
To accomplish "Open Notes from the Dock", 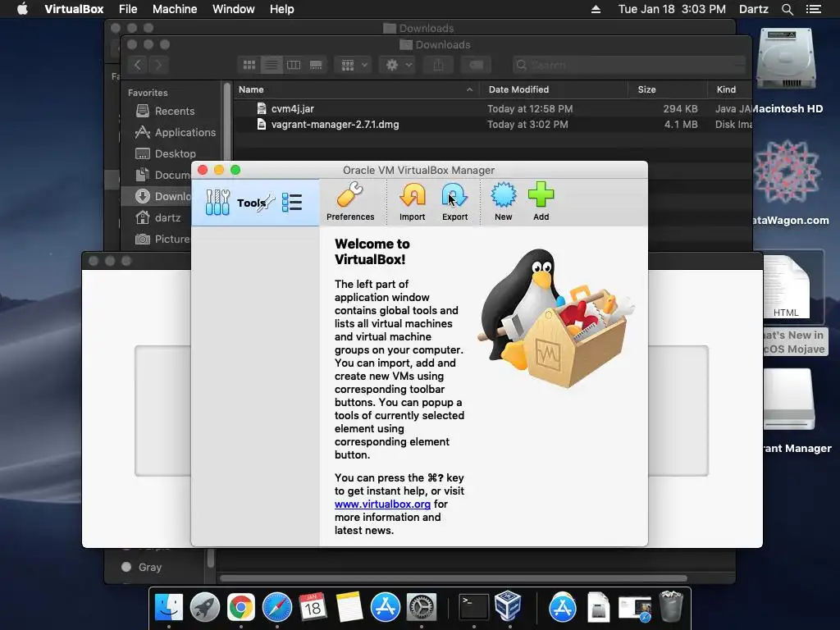I will pyautogui.click(x=349, y=607).
